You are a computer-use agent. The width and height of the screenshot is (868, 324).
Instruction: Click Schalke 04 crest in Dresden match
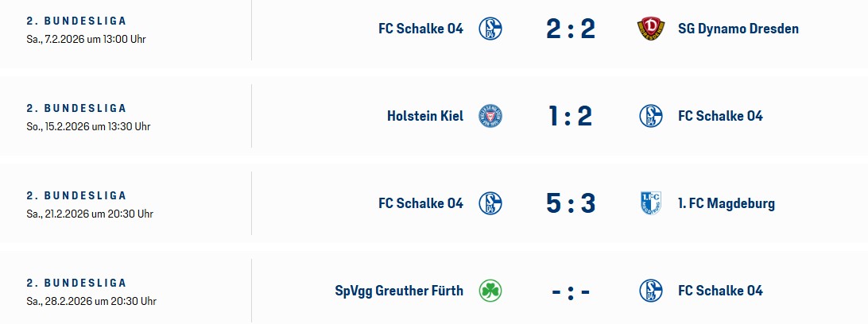click(x=490, y=29)
